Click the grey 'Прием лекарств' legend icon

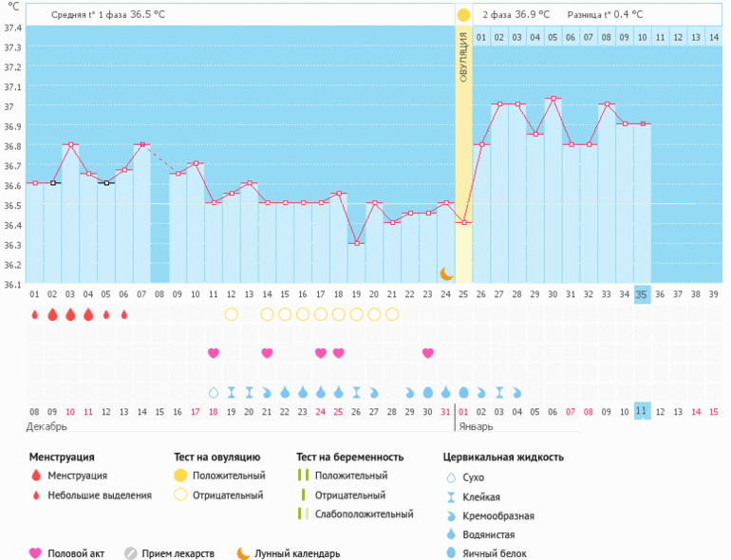coord(131,553)
